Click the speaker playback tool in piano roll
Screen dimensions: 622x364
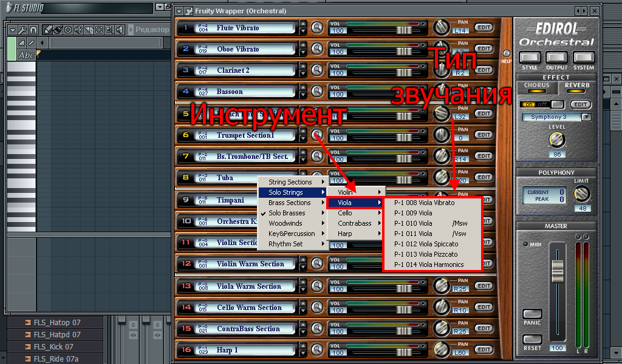pyautogui.click(x=120, y=30)
